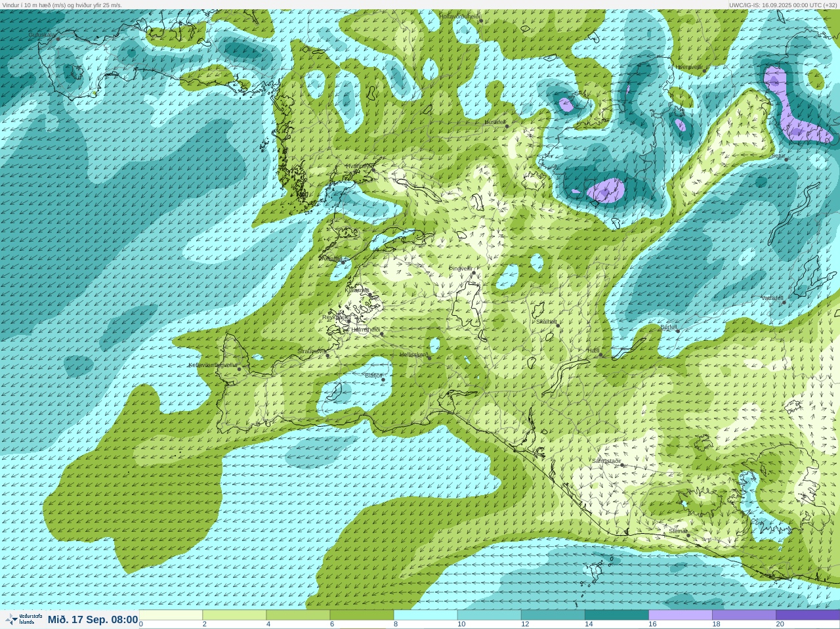Click the Kjalarnes station label
840x629 pixels.
(358, 290)
